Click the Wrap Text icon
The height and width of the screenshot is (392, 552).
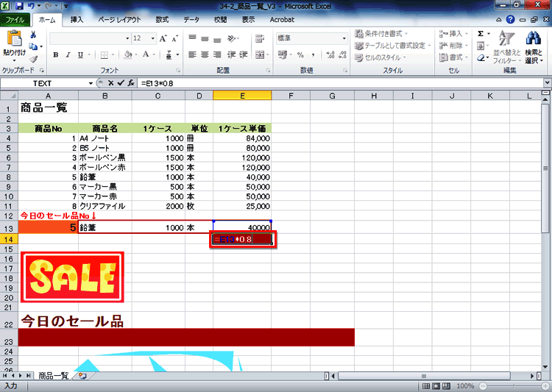pos(260,38)
